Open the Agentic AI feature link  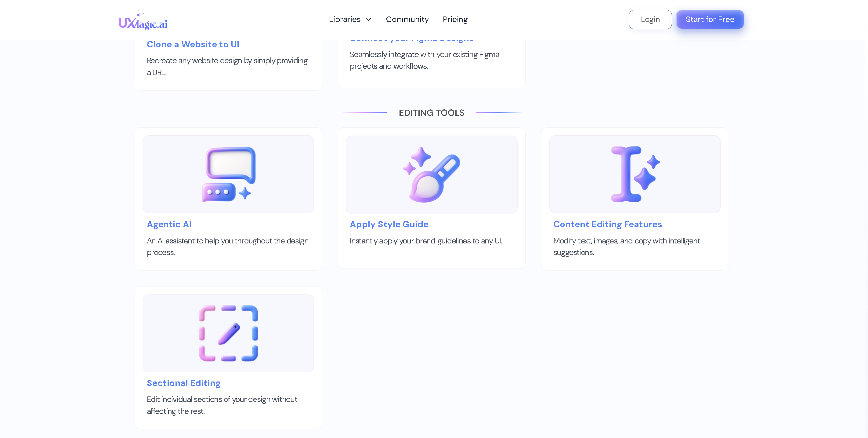(169, 224)
